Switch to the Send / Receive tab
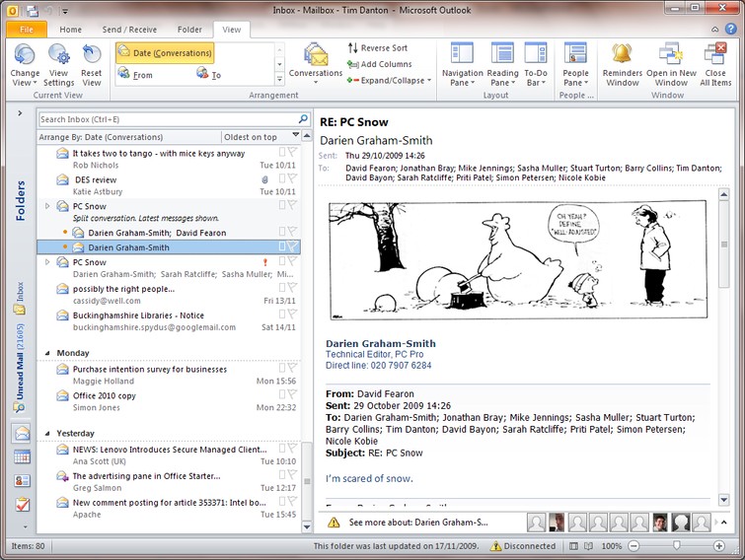The image size is (745, 560). (x=129, y=30)
